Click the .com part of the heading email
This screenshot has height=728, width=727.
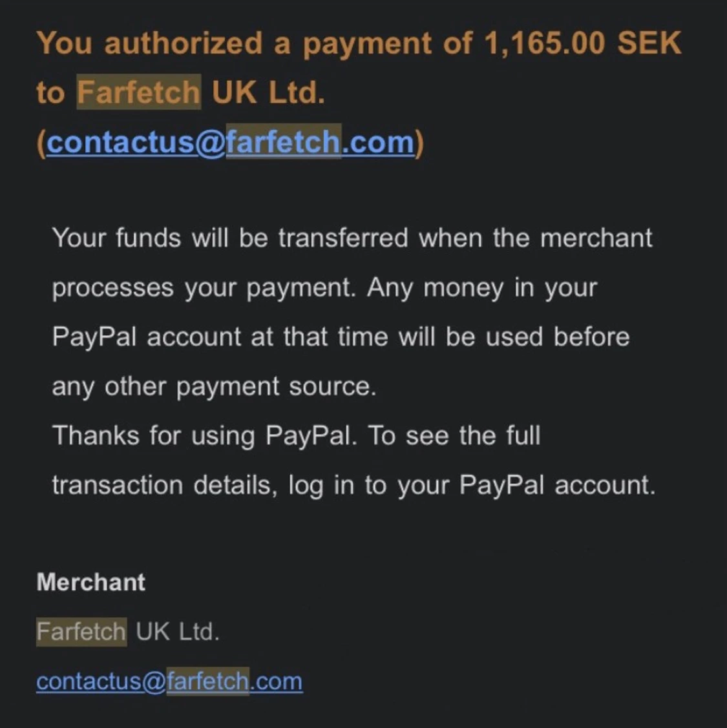(x=377, y=142)
